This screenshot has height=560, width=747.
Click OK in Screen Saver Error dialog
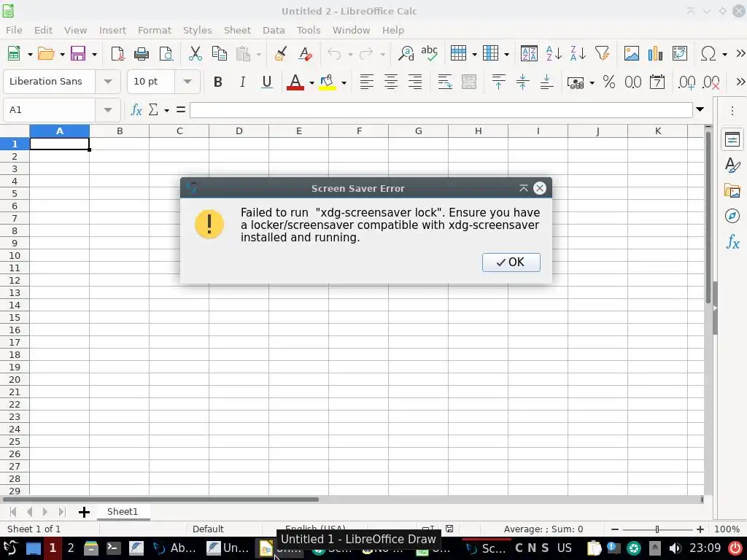(x=511, y=262)
